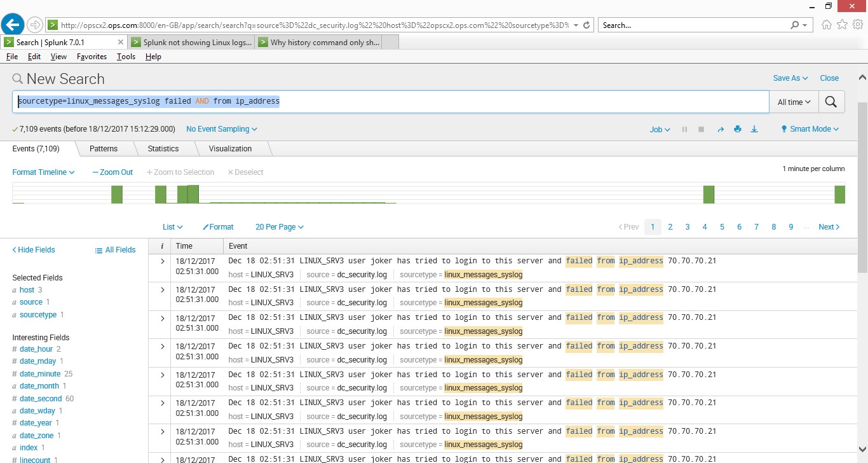Open the All time range picker
Viewport: 868px width, 463px height.
click(794, 102)
